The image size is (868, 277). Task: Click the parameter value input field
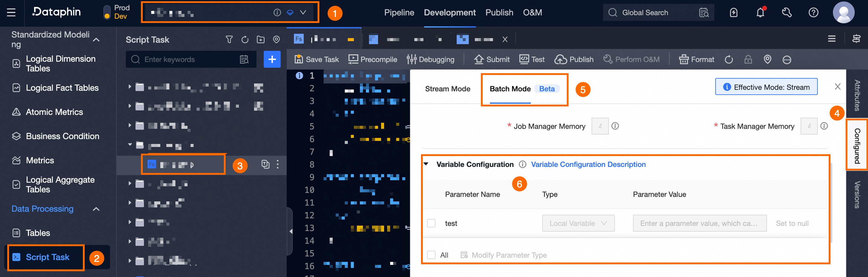699,223
